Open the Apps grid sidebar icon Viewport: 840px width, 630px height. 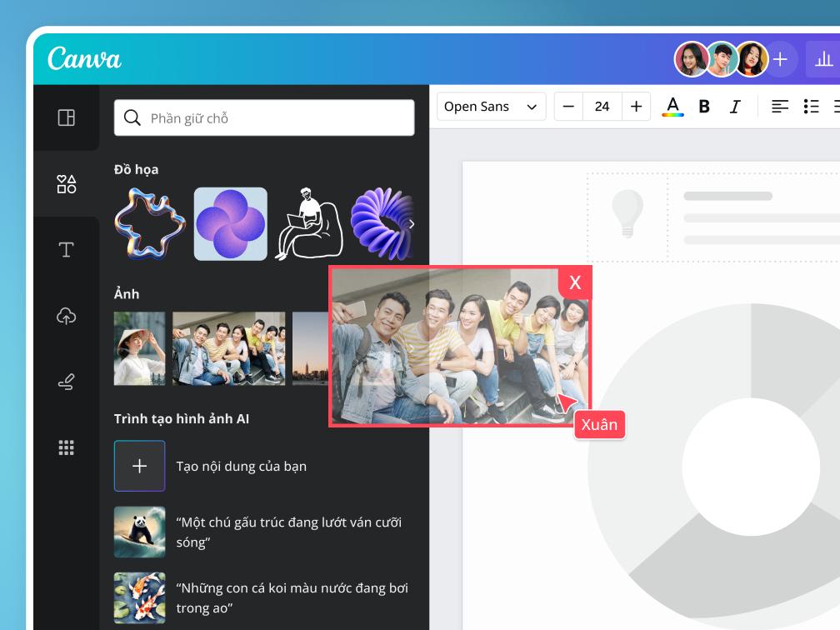[x=67, y=447]
